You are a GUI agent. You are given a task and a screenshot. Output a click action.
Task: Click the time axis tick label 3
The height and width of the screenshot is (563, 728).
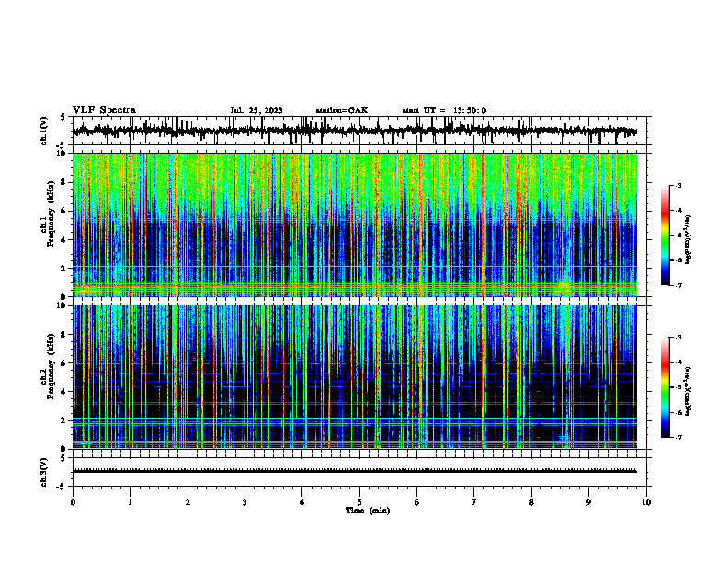click(x=245, y=502)
